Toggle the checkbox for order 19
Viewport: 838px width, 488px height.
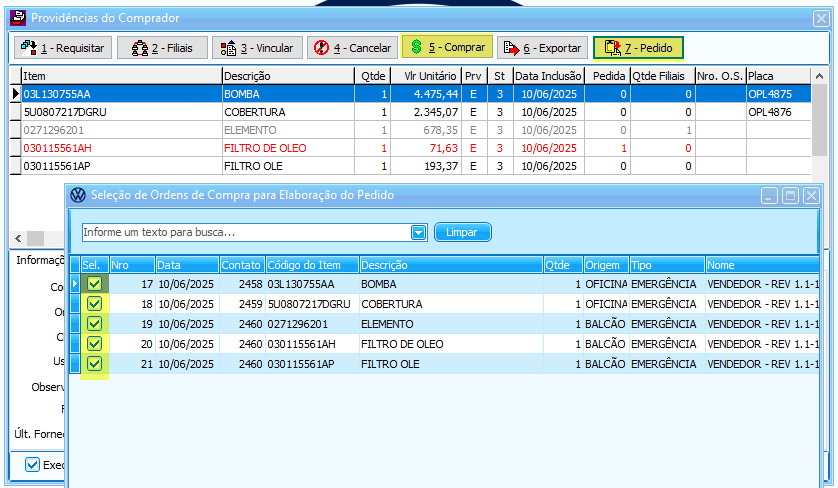(95, 324)
